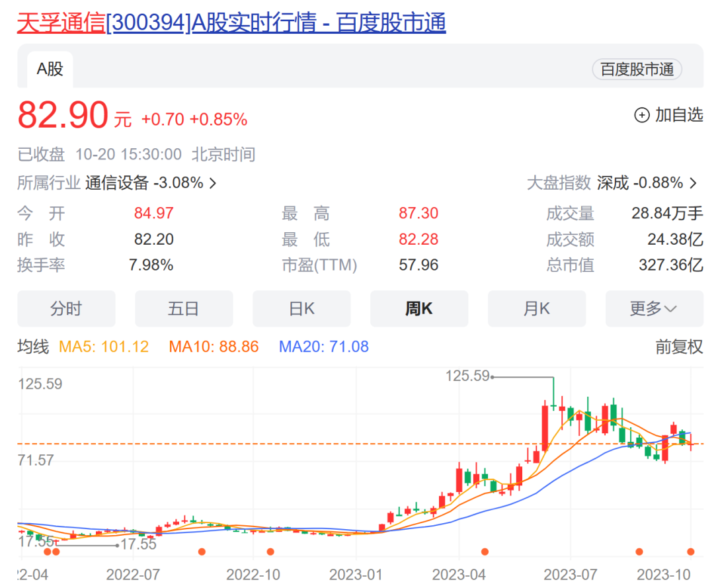The height and width of the screenshot is (588, 714).
Task: Add stock via 加自选 text
Action: point(679,115)
